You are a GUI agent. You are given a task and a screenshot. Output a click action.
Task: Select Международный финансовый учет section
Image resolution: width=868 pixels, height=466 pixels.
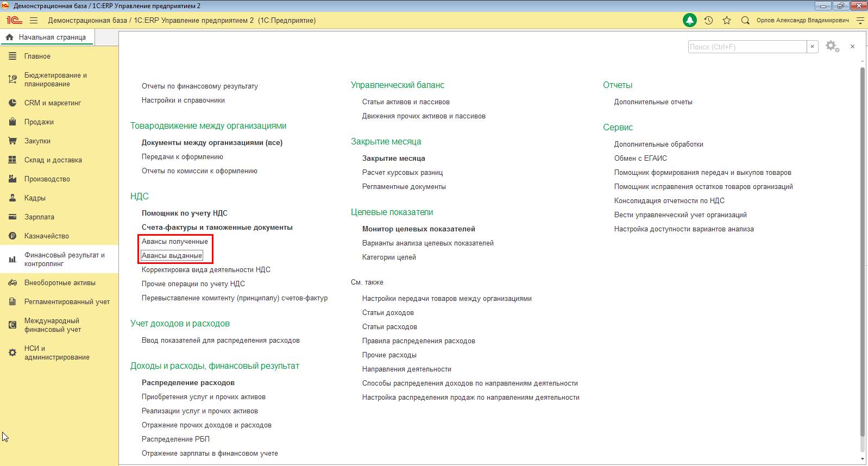tap(59, 325)
